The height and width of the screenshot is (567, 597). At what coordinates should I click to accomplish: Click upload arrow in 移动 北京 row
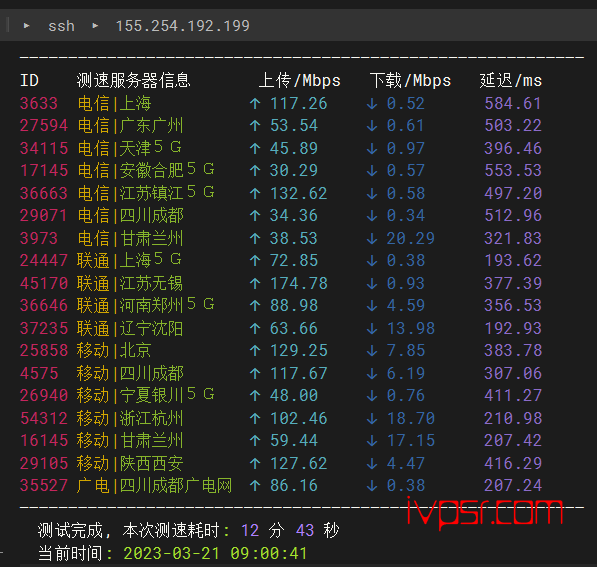255,351
